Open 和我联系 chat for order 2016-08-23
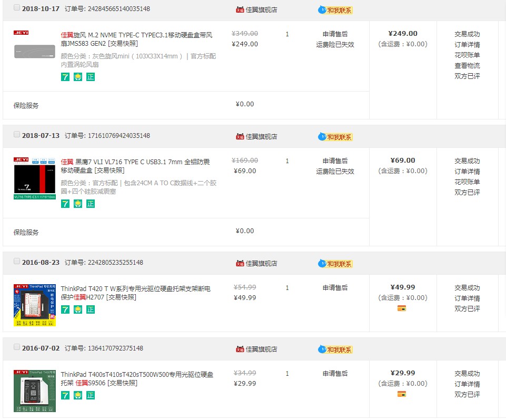 (x=335, y=264)
